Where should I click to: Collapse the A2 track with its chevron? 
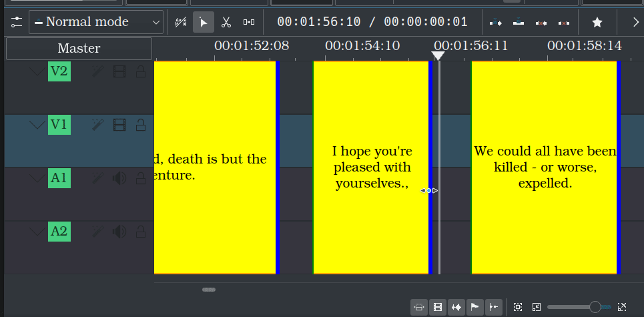37,232
